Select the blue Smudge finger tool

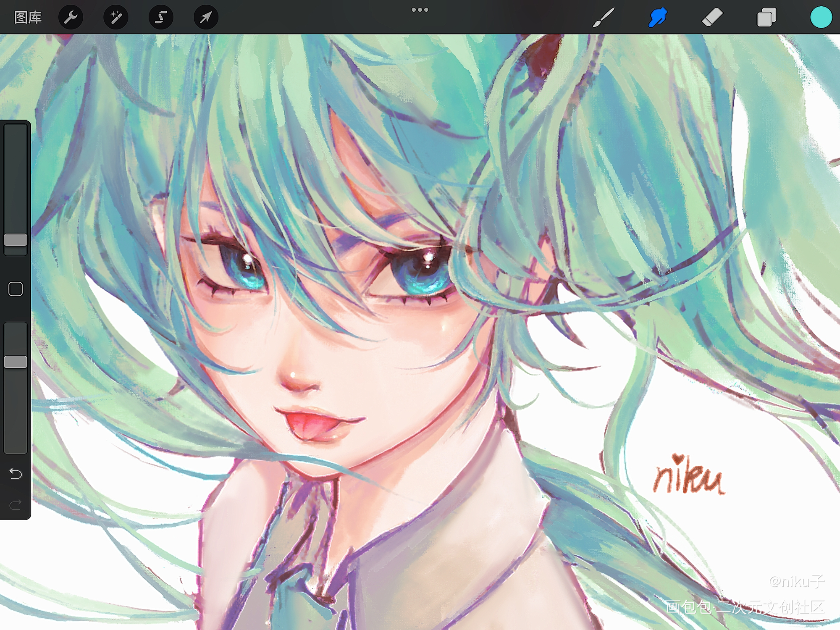(x=657, y=17)
